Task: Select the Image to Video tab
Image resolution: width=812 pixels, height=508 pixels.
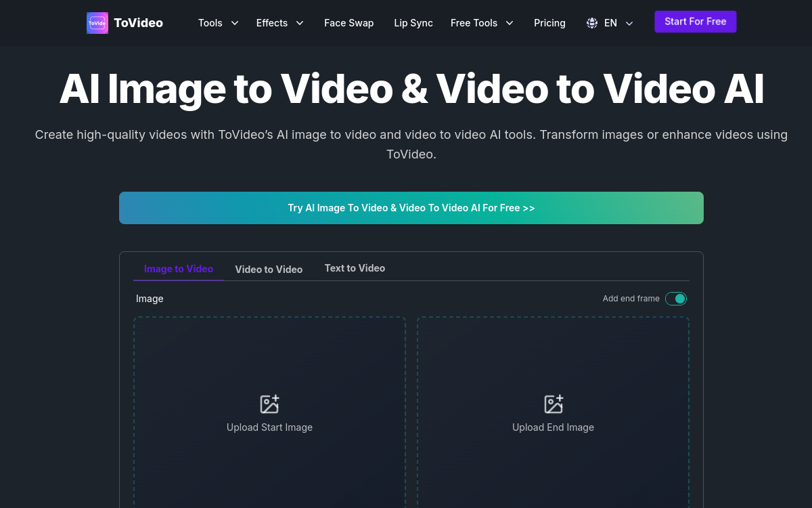Action: (179, 269)
